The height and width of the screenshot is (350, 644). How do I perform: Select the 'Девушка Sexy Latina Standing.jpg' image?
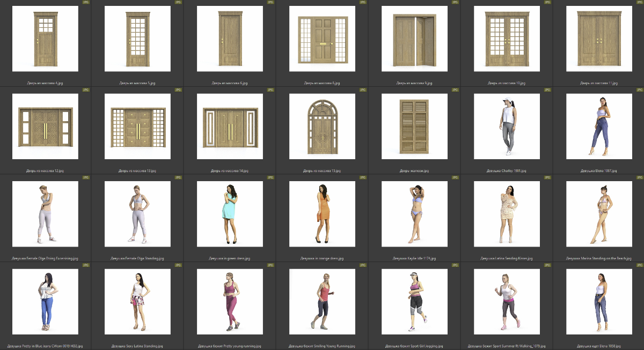point(137,302)
